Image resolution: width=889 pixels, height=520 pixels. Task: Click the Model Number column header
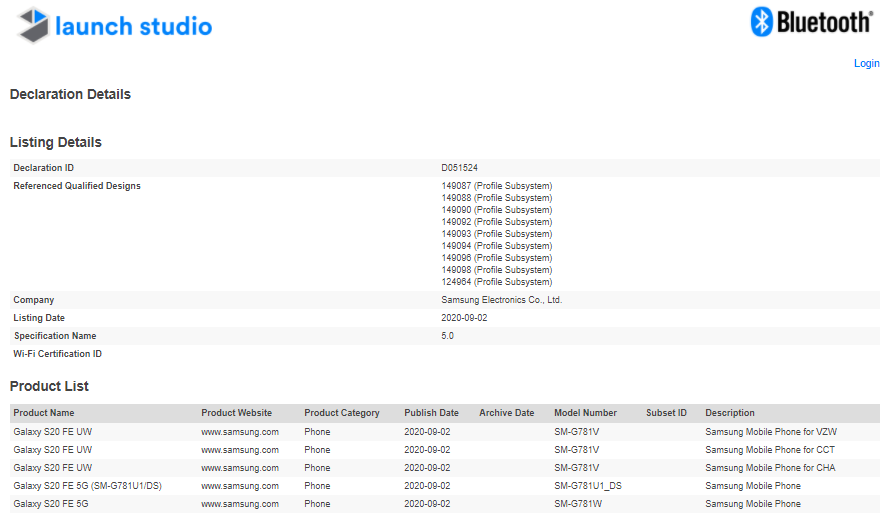coord(586,413)
